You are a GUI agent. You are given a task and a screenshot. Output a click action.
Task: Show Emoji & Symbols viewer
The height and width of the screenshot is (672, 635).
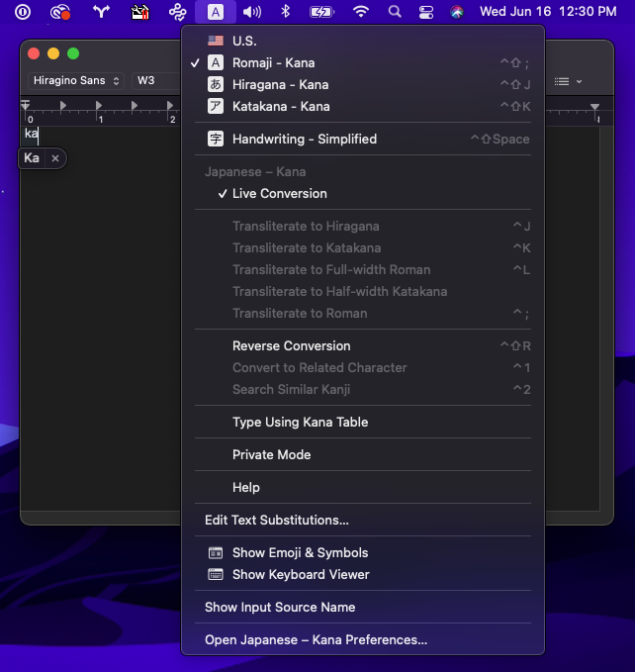pyautogui.click(x=363, y=553)
